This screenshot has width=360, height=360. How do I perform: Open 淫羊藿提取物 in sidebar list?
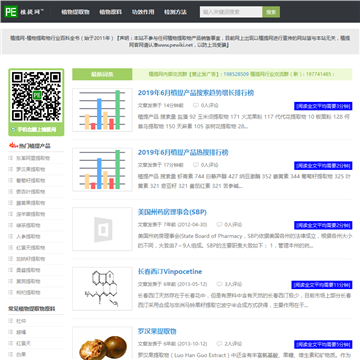click(31, 214)
